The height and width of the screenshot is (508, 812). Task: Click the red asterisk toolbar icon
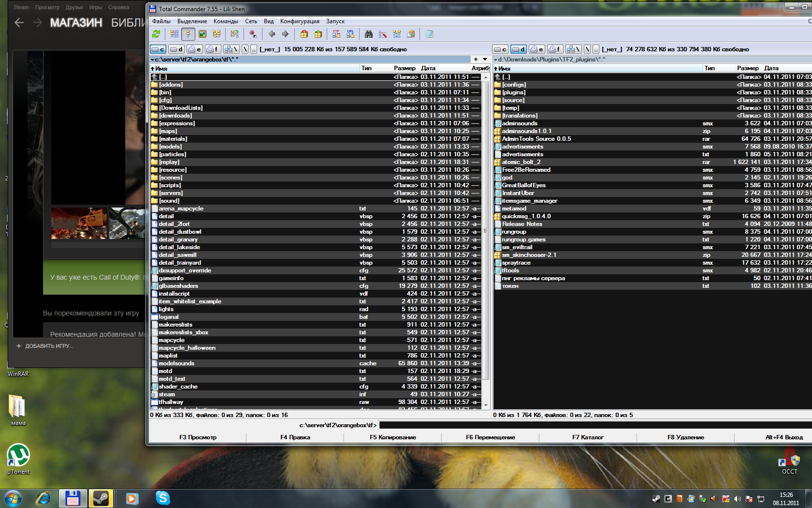click(x=253, y=34)
